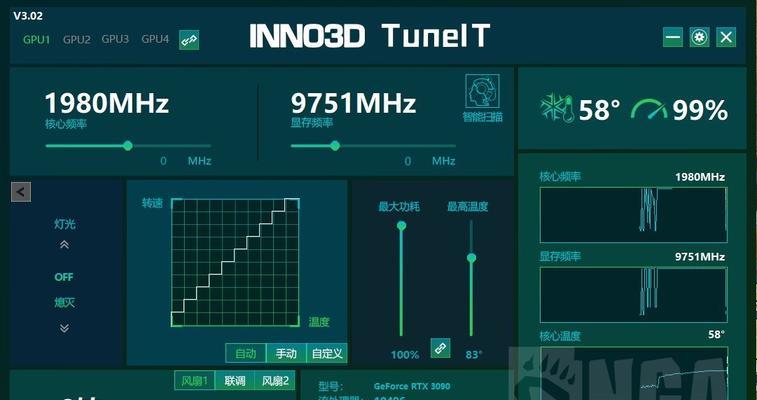This screenshot has height=400, width=757.
Task: Select the 熄灭 lighting mode
Action: coord(64,303)
